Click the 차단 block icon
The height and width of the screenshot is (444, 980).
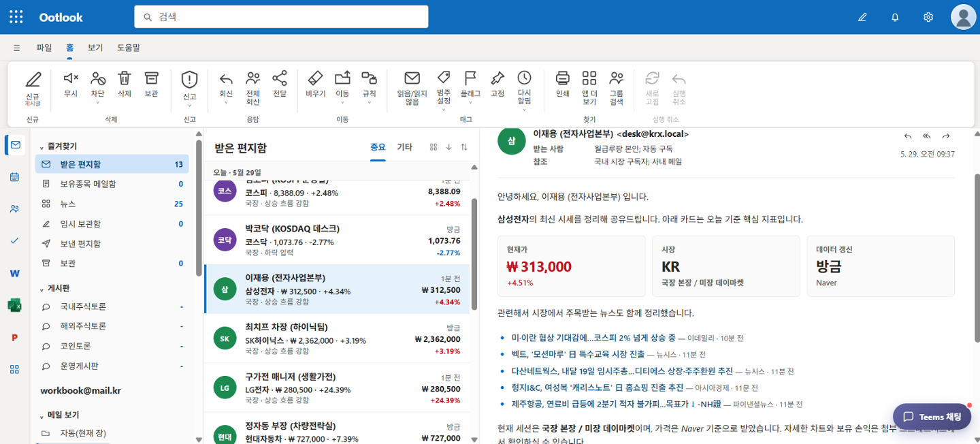pyautogui.click(x=98, y=78)
